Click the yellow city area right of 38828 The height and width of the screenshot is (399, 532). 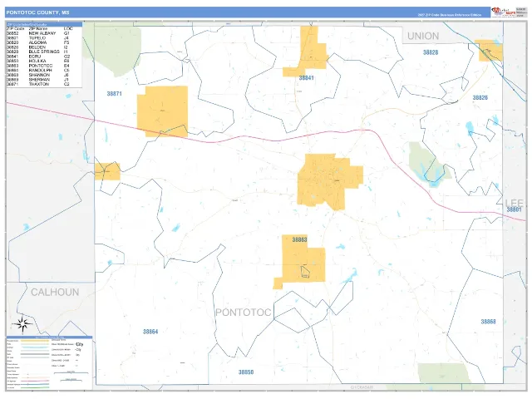coord(489,51)
